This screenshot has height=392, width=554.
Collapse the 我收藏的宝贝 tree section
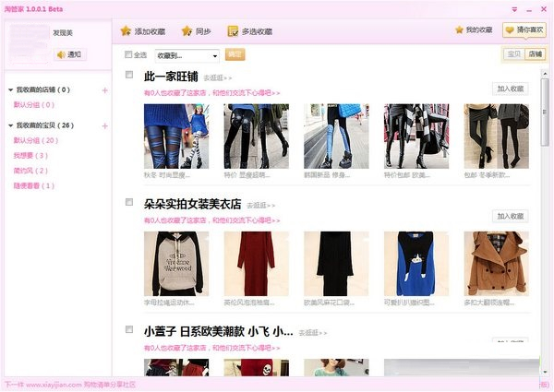click(10, 125)
